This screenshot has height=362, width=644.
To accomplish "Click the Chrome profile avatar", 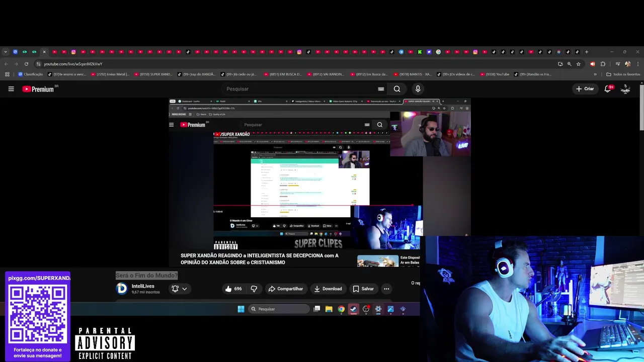I will click(x=627, y=64).
